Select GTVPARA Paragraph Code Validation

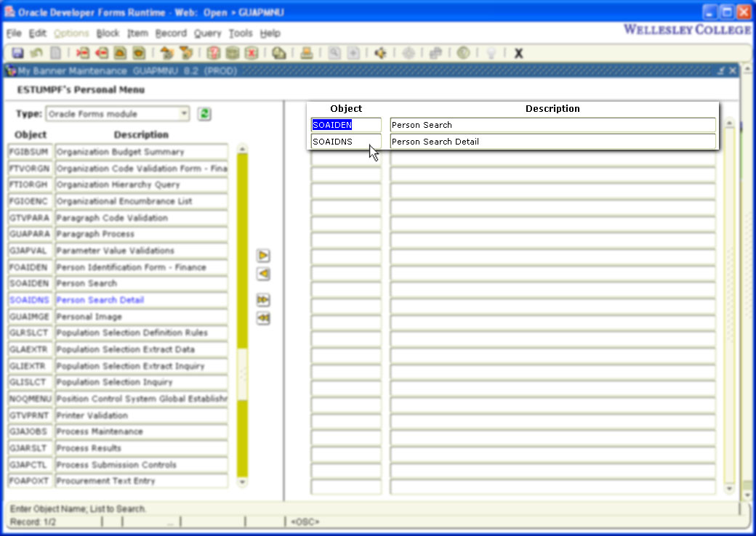coord(118,218)
